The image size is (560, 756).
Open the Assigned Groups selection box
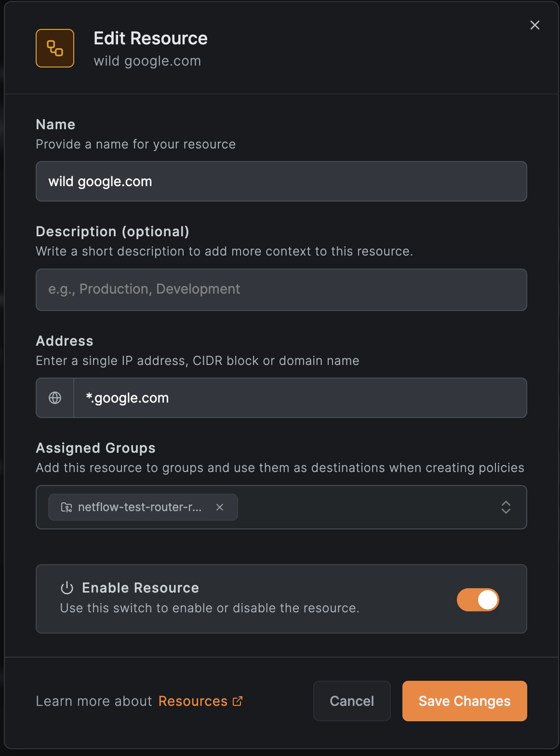(366, 507)
